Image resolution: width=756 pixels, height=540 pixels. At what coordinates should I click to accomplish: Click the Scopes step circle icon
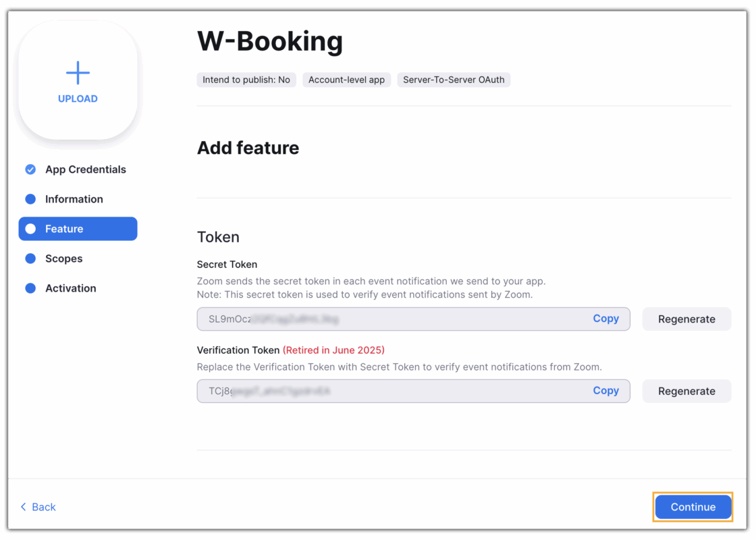[30, 259]
